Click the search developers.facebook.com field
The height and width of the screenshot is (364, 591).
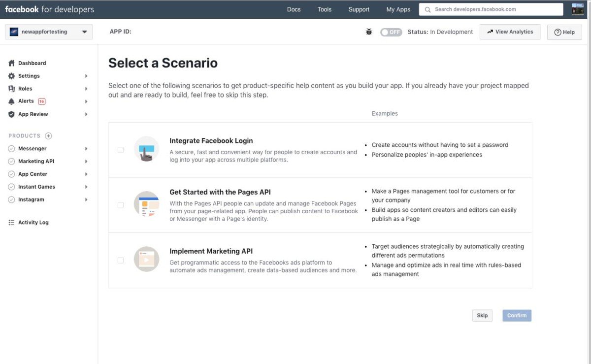(491, 9)
